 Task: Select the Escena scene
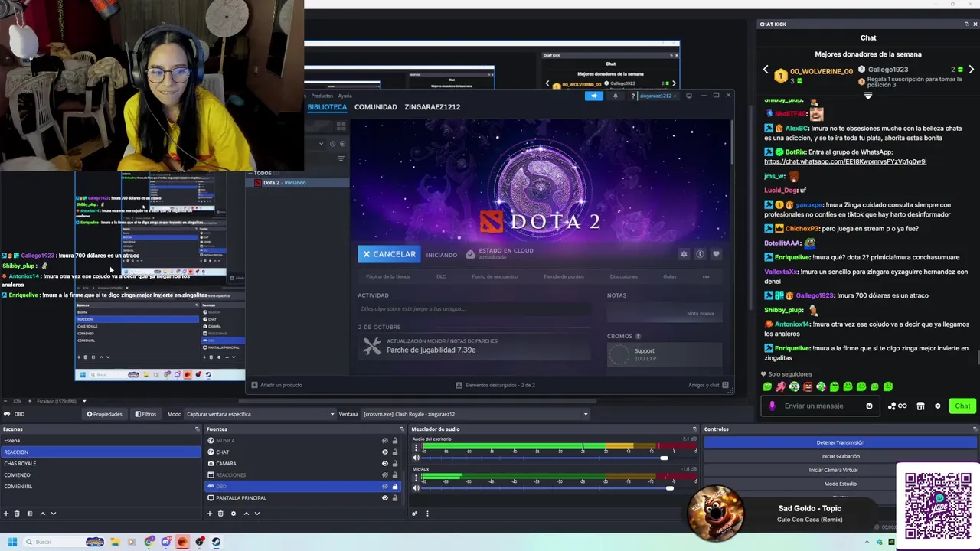100,441
